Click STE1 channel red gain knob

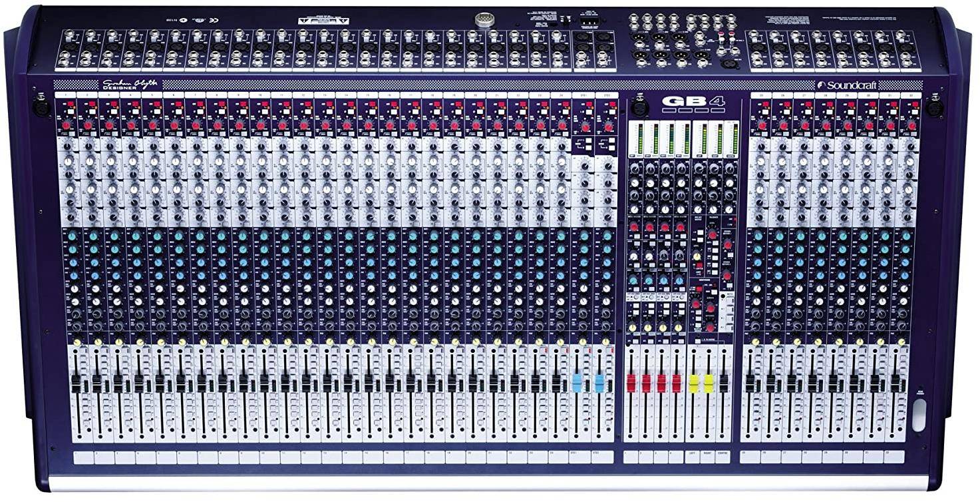coord(585,126)
